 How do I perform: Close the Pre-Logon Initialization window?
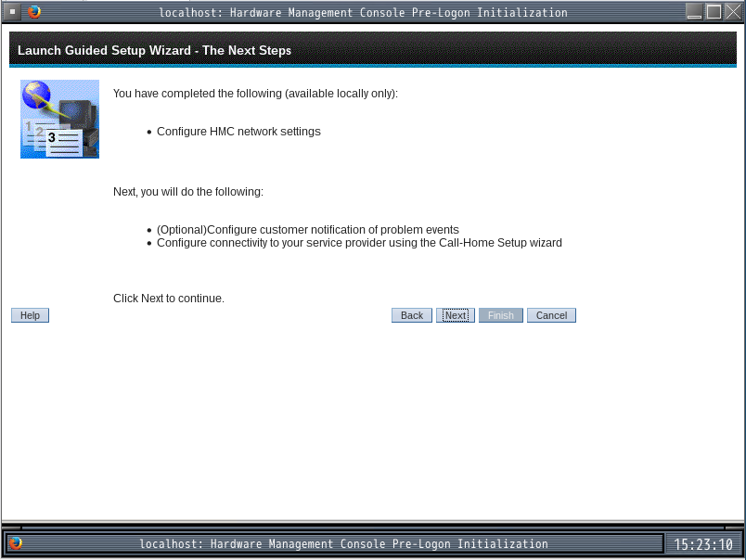coord(733,12)
